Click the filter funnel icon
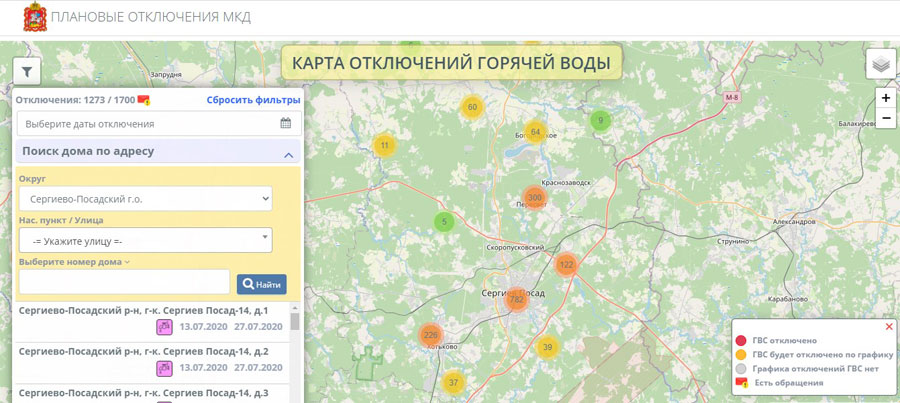 pos(27,71)
